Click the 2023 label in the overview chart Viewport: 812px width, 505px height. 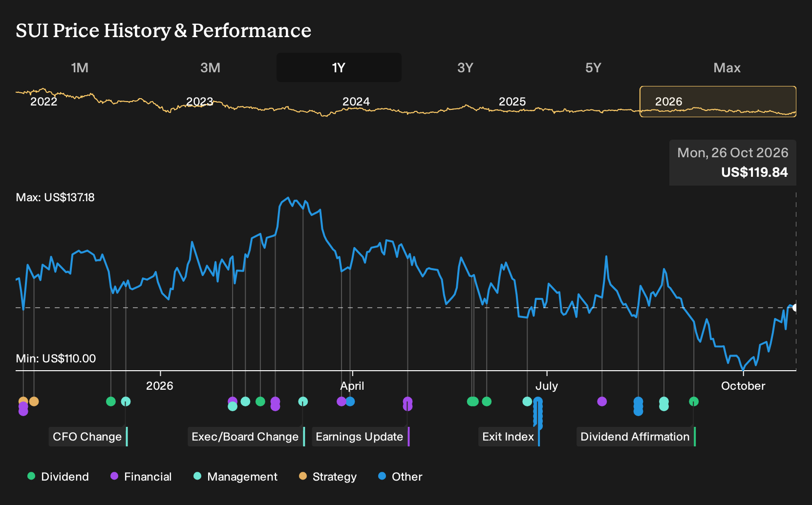coord(200,102)
